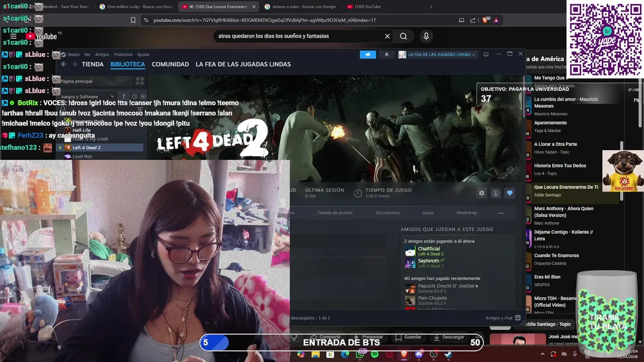The image size is (644, 362).
Task: Select Loud Run in game list
Action: [82, 156]
